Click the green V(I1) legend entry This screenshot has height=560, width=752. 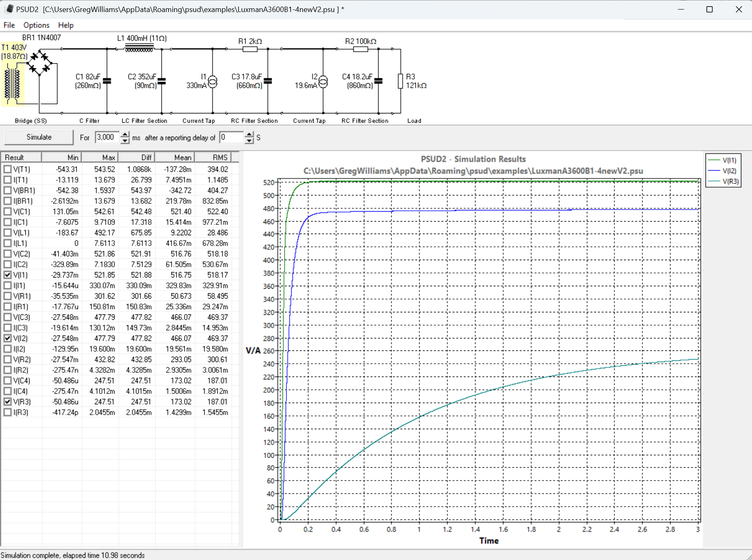coord(723,160)
